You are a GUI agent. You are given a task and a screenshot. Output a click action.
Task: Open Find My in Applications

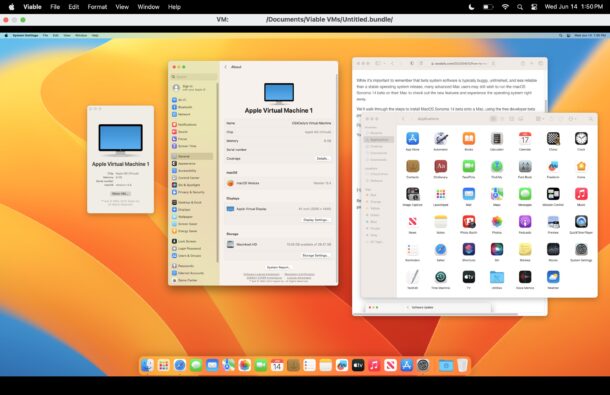click(497, 166)
